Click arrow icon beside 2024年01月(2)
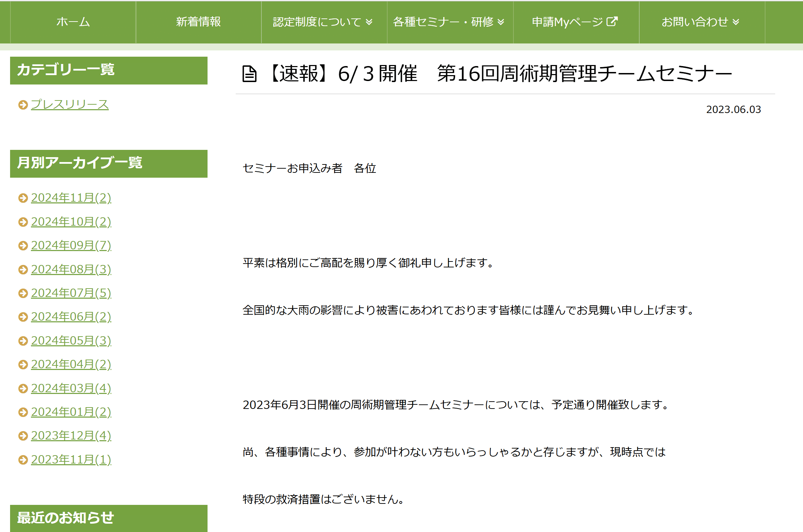Viewport: 803px width, 532px height. tap(23, 412)
